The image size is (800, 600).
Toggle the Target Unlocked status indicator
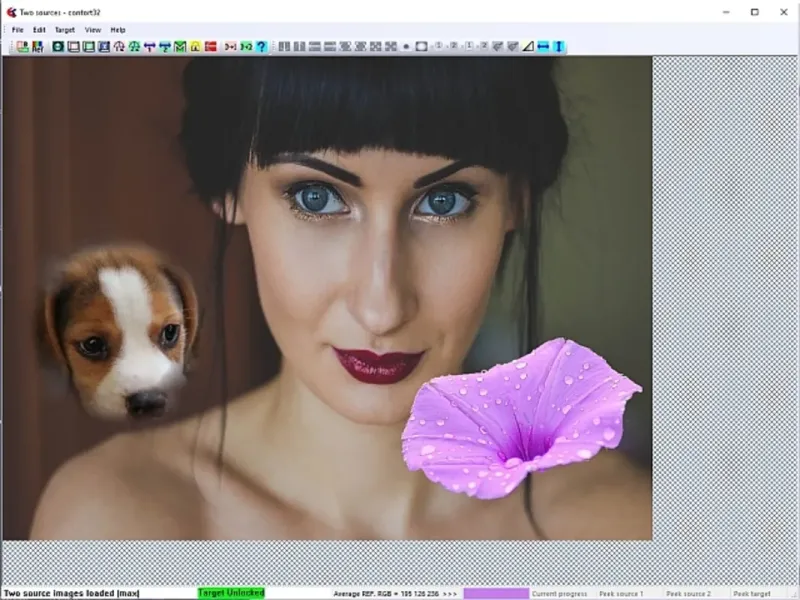click(x=231, y=593)
